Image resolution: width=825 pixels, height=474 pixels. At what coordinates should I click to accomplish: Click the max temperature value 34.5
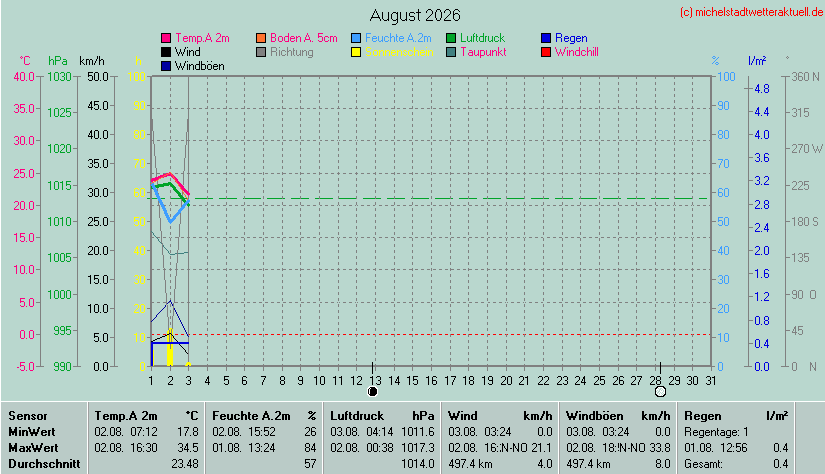[x=188, y=448]
